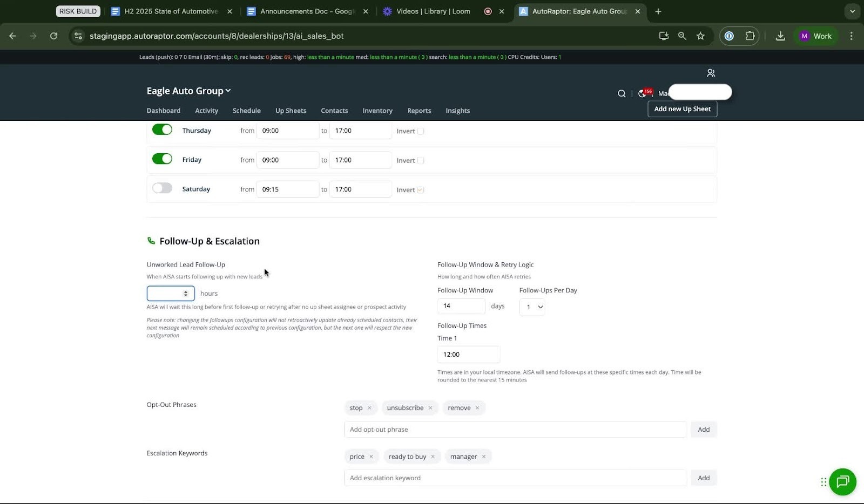Enable the Saturday schedule toggle
The image size is (864, 504).
162,188
